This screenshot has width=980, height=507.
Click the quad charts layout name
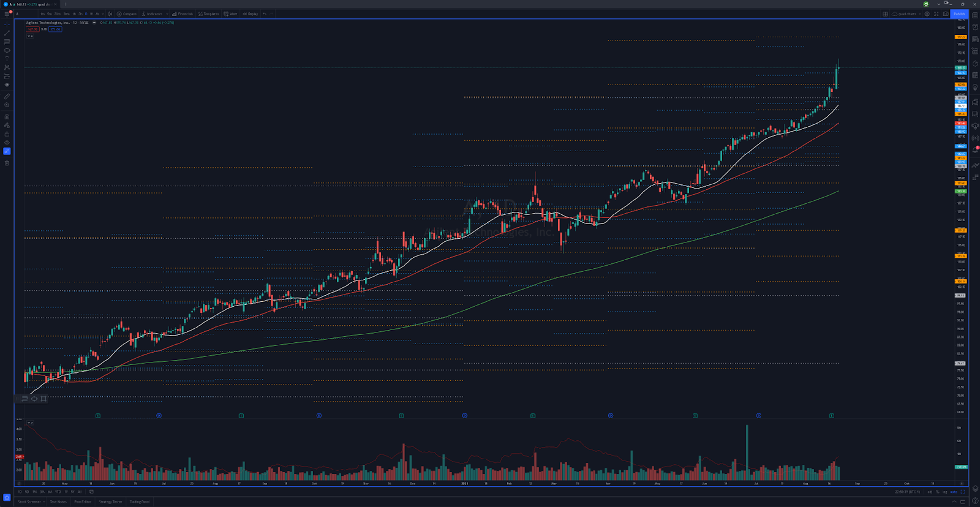click(x=907, y=14)
